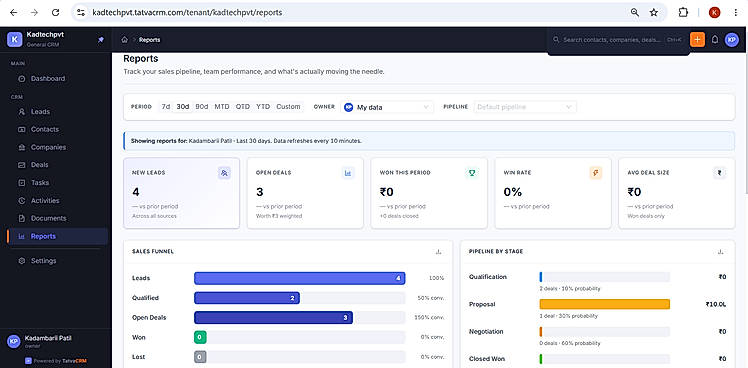Screen dimensions: 748x368
Task: Click the Qualification stage bar
Action: pyautogui.click(x=604, y=277)
